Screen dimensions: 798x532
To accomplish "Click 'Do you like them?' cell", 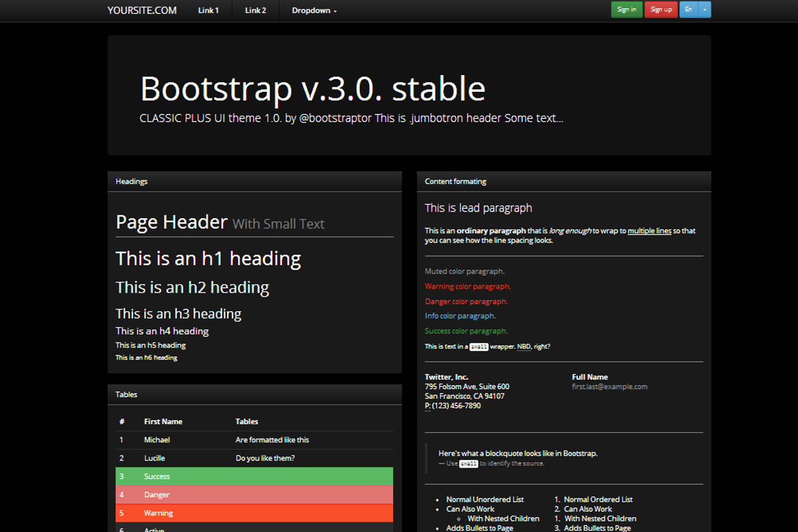I will point(265,458).
